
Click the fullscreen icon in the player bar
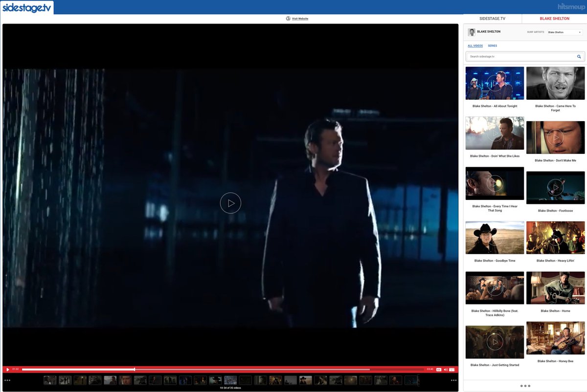coord(452,370)
